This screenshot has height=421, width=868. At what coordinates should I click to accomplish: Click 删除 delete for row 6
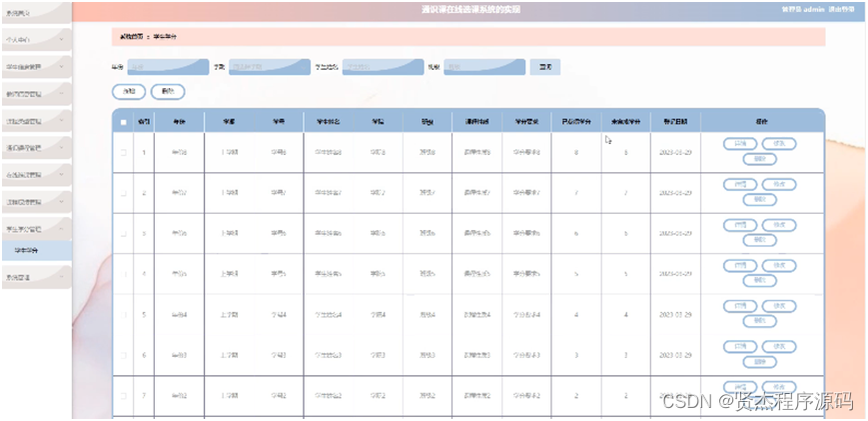(759, 362)
